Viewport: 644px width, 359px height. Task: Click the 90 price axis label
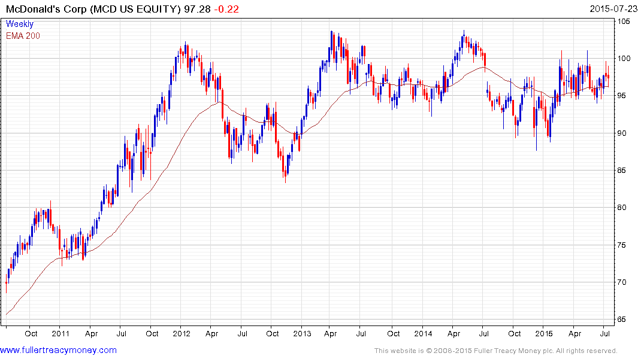click(622, 133)
